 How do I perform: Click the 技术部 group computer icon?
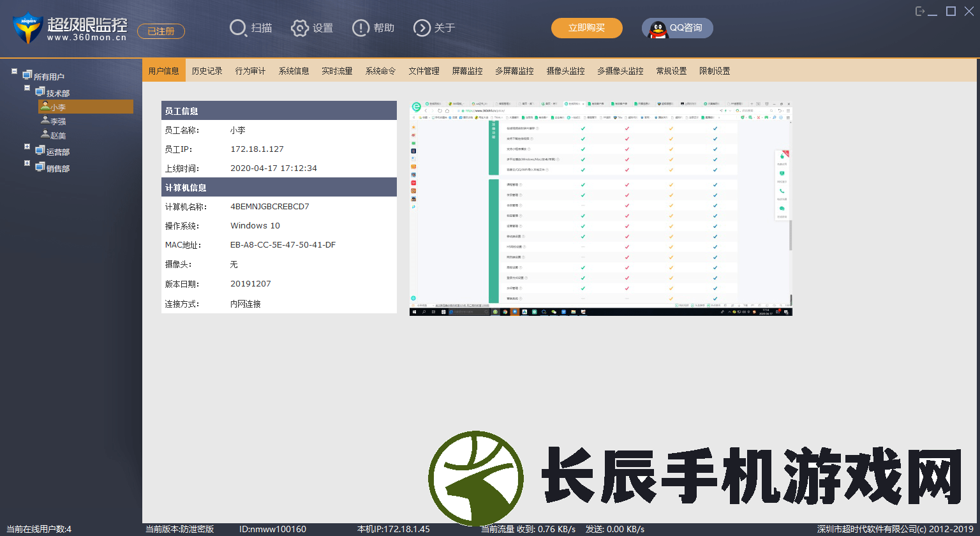coord(40,93)
